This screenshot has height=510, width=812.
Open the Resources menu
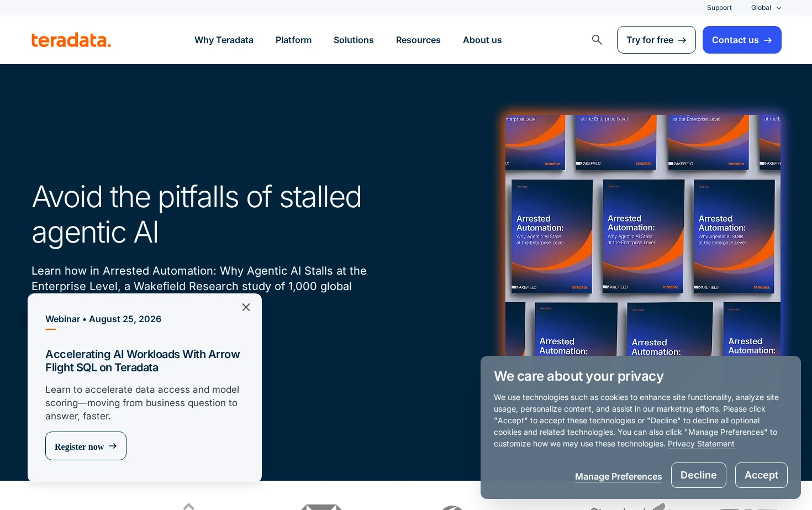(x=418, y=40)
